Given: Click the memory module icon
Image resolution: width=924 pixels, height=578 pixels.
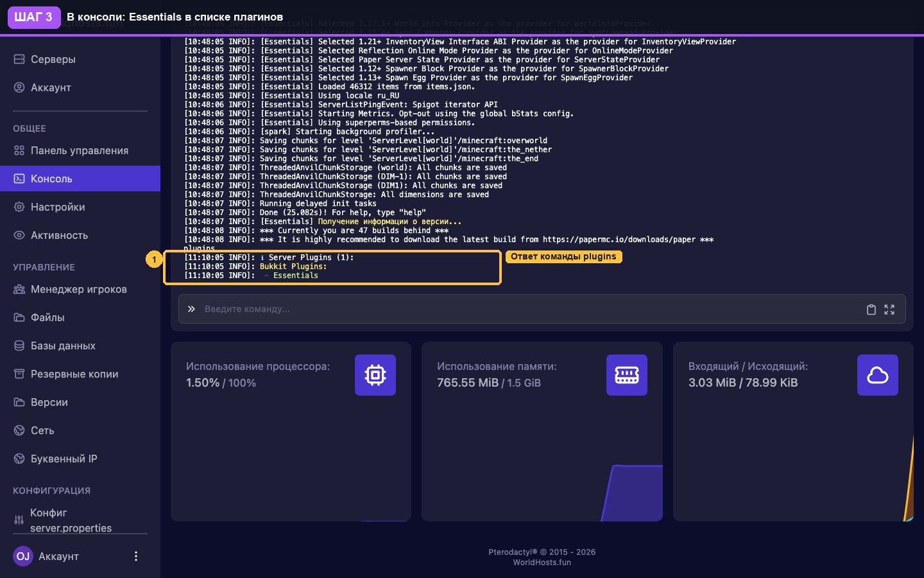Looking at the screenshot, I should coord(627,375).
